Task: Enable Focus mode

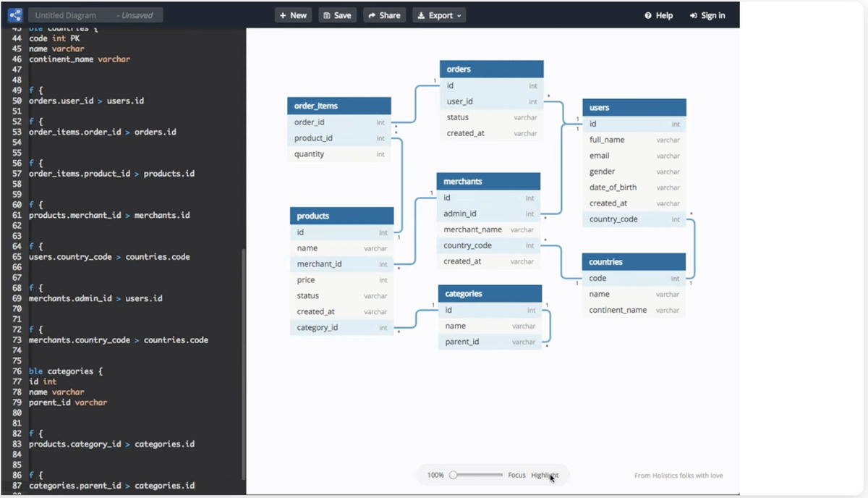Action: click(516, 476)
